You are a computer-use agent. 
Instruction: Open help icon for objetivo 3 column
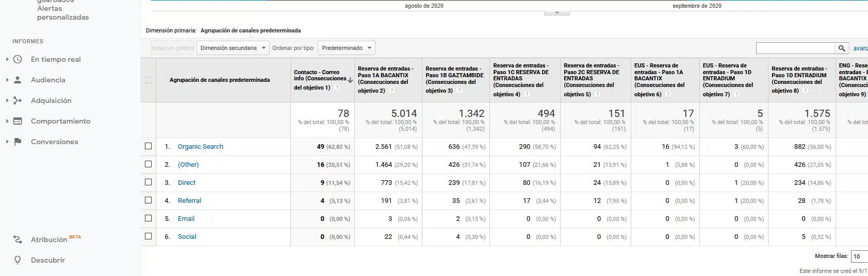coord(459,91)
